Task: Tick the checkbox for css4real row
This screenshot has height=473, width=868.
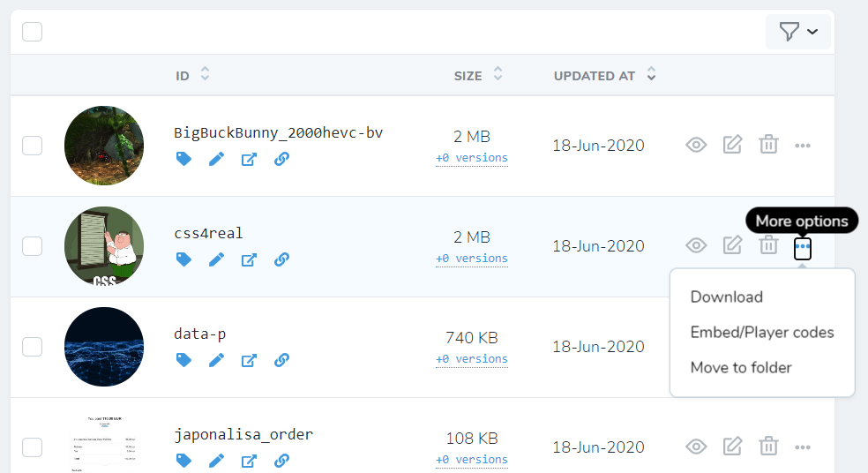Action: click(x=32, y=246)
